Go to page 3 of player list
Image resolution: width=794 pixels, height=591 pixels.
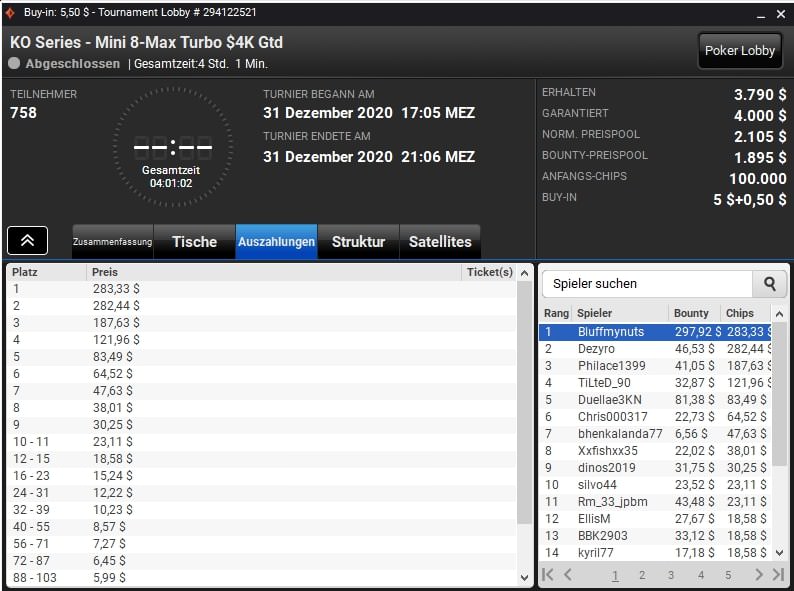pos(671,575)
